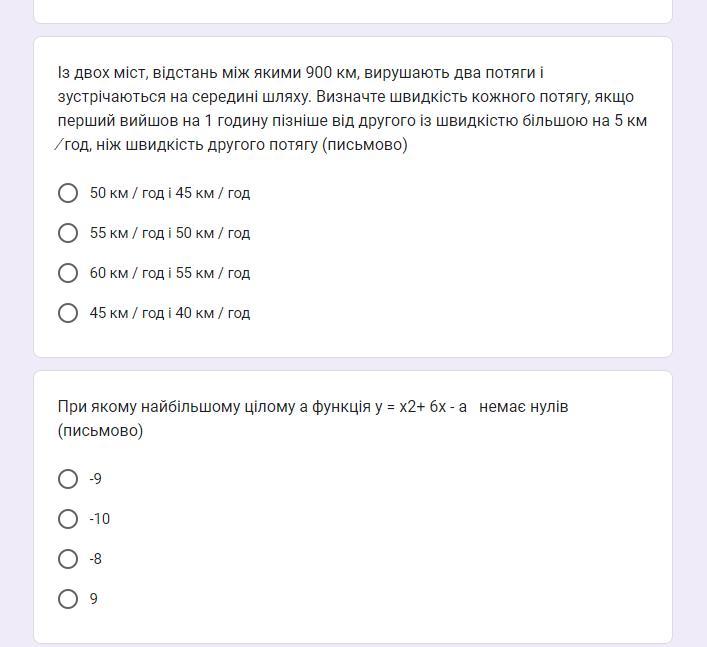Choose the radio button for 60 км / год і 55 км / год
Viewport: 707px width, 647px height.
68,273
